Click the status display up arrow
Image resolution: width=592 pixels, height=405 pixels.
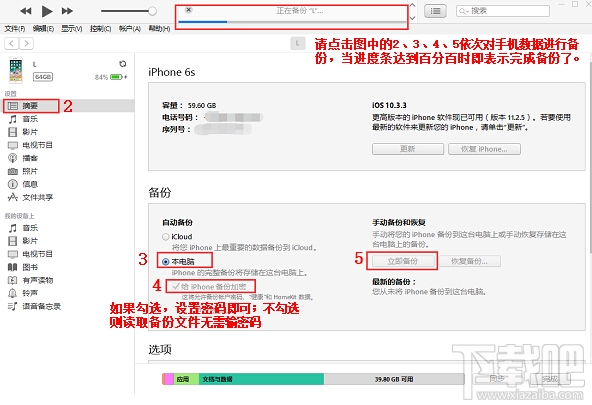pyautogui.click(x=412, y=6)
